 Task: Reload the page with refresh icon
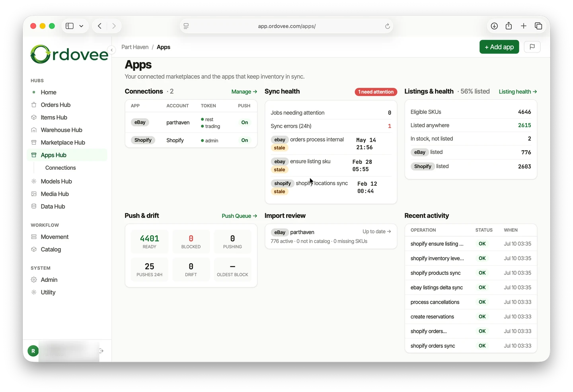(387, 26)
